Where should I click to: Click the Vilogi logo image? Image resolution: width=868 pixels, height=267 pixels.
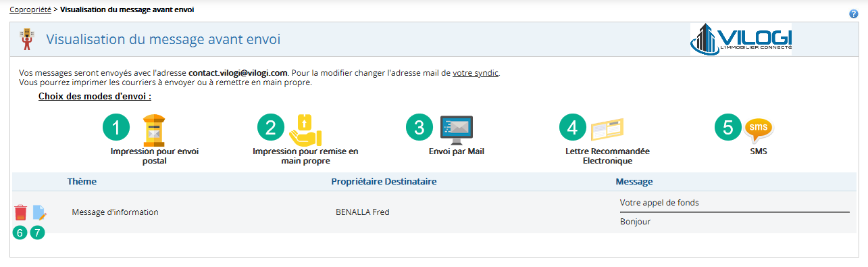[741, 39]
